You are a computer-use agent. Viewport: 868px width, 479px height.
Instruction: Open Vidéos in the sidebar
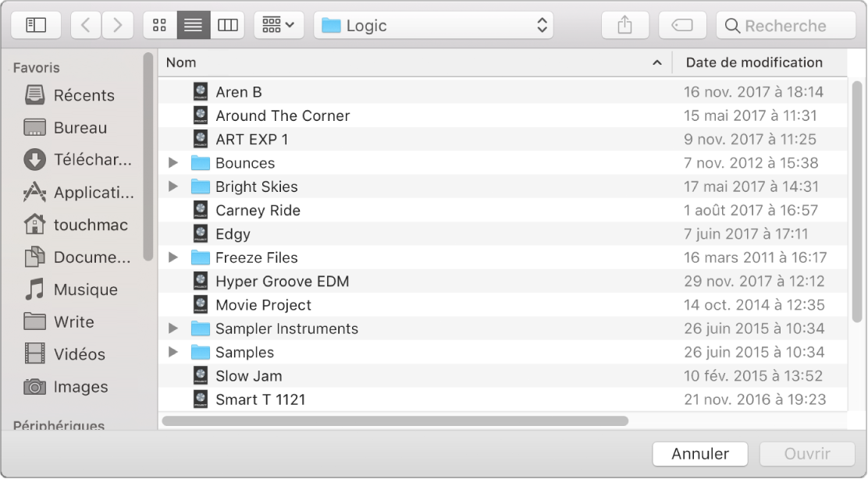point(65,354)
